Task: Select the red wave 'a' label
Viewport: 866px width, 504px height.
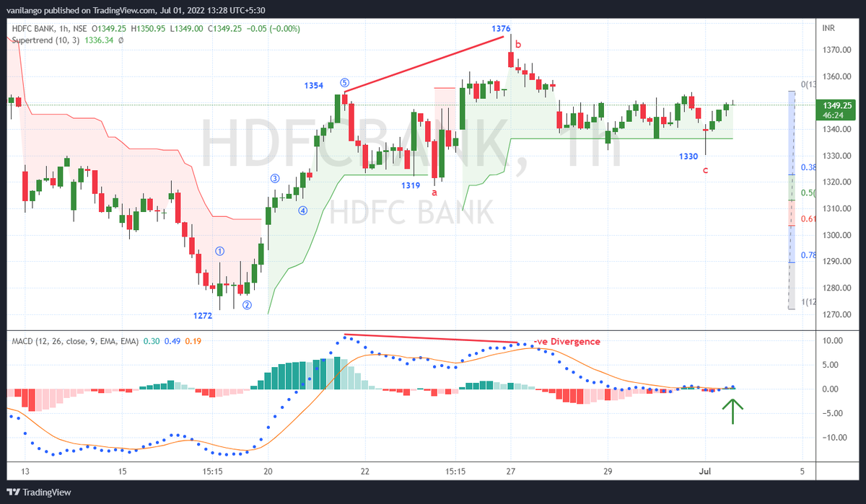Action: 434,193
